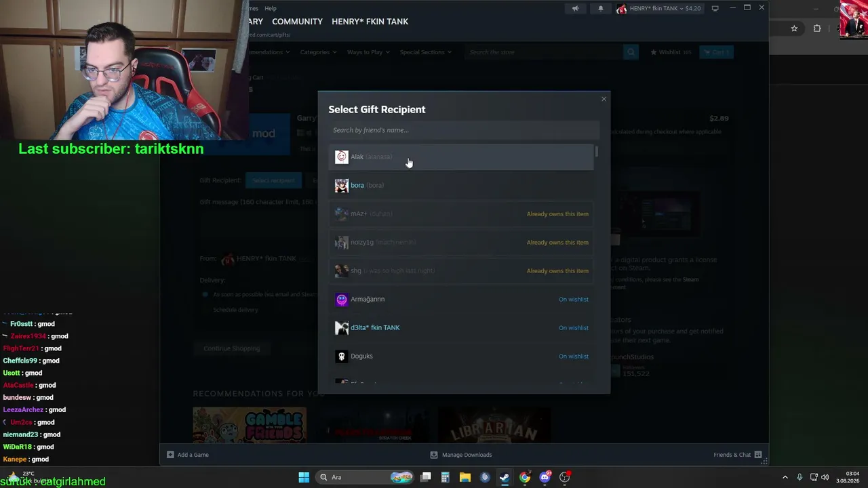Show hidden system tray icons

point(785,477)
